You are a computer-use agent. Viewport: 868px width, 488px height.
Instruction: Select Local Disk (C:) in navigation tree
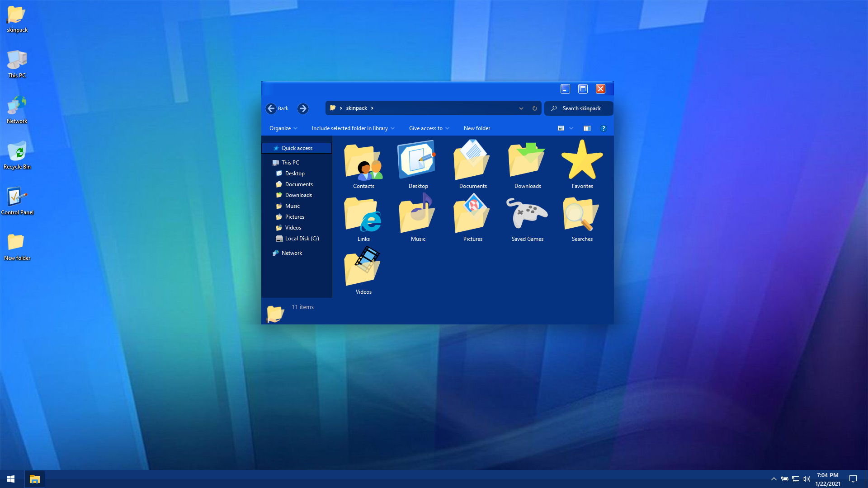(x=302, y=239)
